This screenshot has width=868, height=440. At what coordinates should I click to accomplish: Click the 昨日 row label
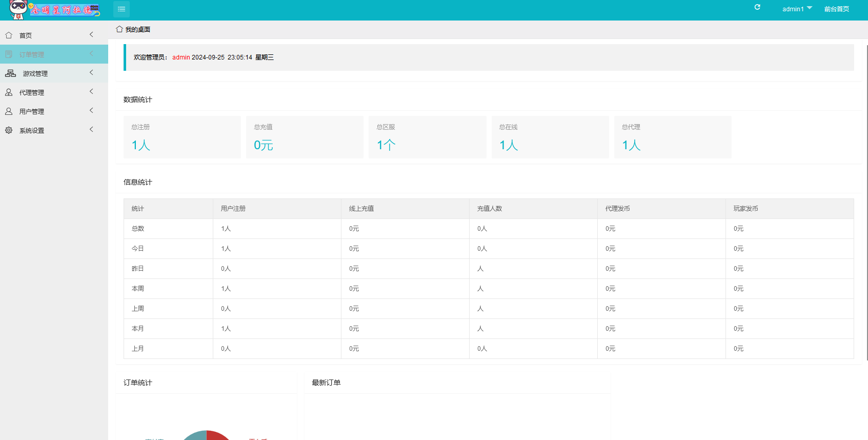point(138,269)
